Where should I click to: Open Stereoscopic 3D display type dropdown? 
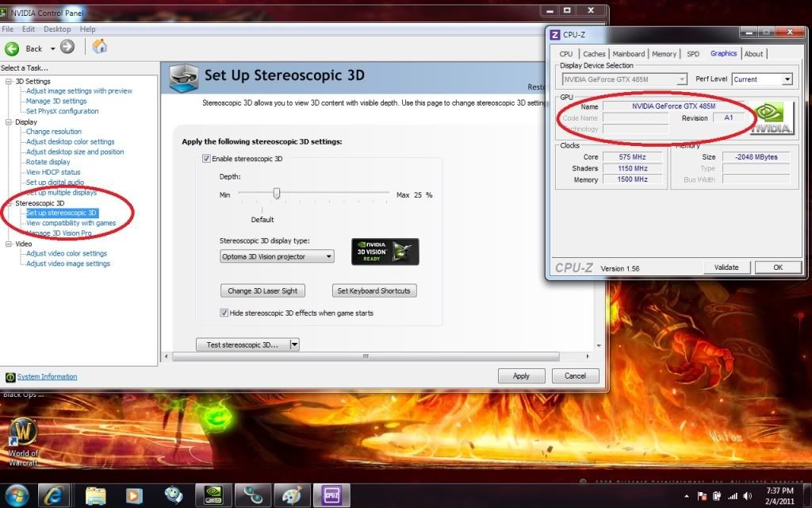point(277,256)
